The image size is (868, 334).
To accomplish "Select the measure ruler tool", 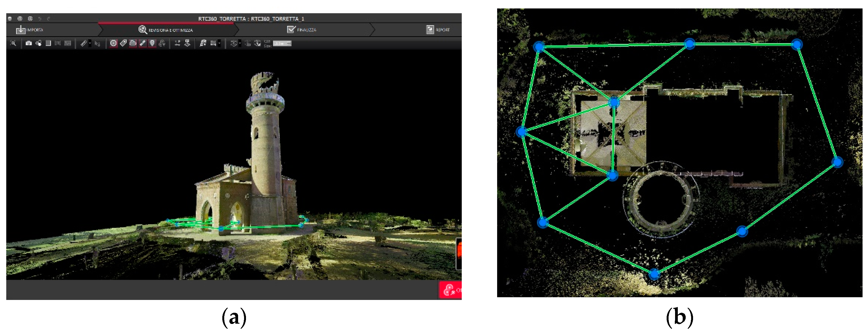I will click(x=84, y=43).
